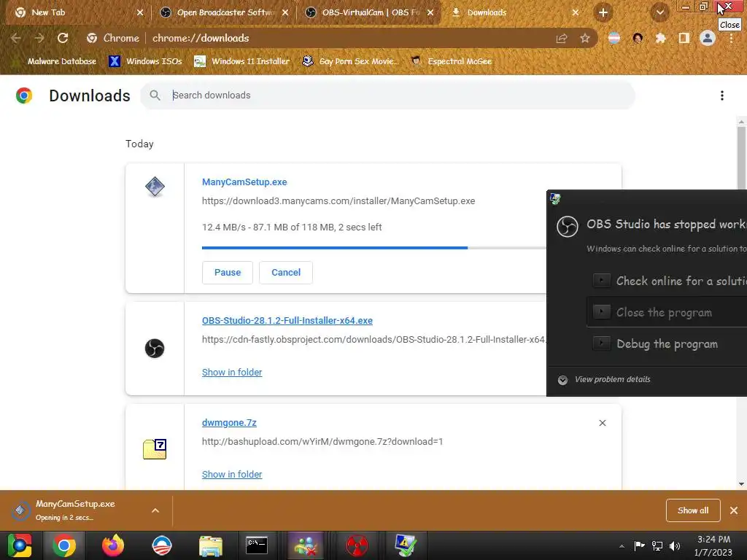Open the Downloads page more actions menu
The width and height of the screenshot is (747, 560).
pyautogui.click(x=722, y=96)
